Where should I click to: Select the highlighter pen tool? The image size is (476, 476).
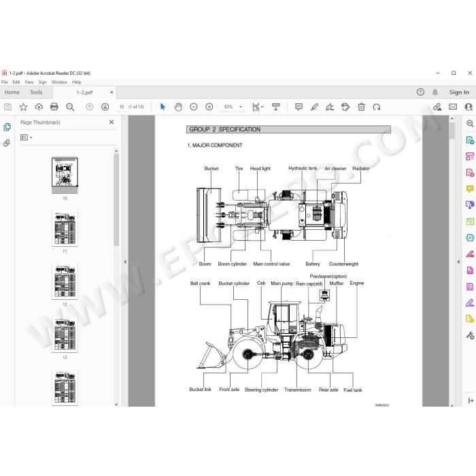click(x=314, y=107)
